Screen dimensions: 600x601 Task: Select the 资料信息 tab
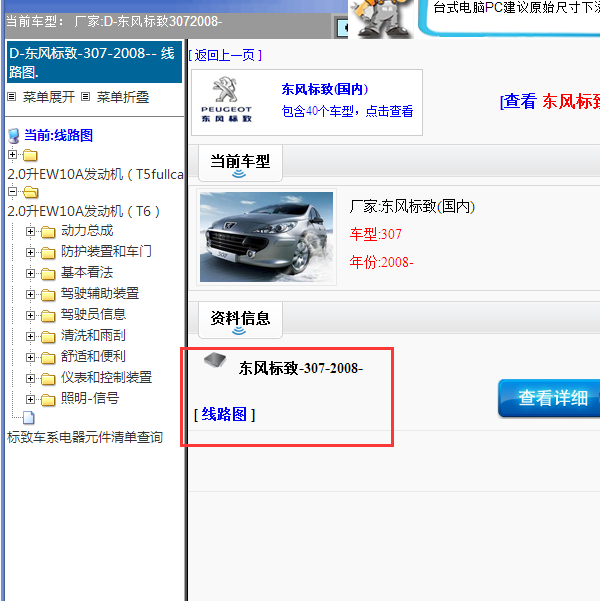(240, 320)
